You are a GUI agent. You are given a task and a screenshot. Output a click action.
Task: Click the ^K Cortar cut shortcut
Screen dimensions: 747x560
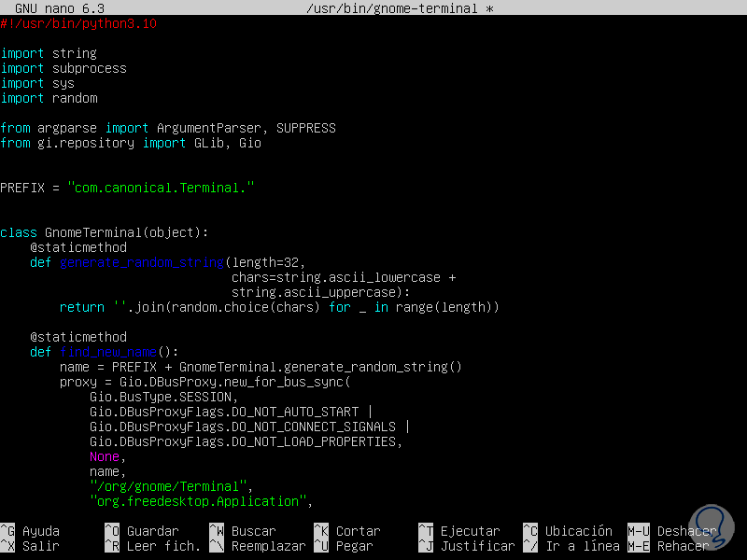(347, 531)
